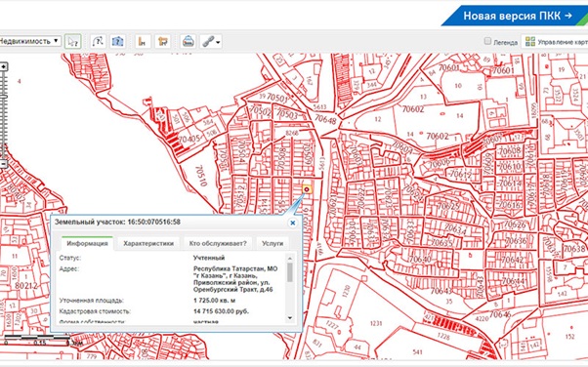
Task: Click the chain link share icon
Action: click(207, 41)
